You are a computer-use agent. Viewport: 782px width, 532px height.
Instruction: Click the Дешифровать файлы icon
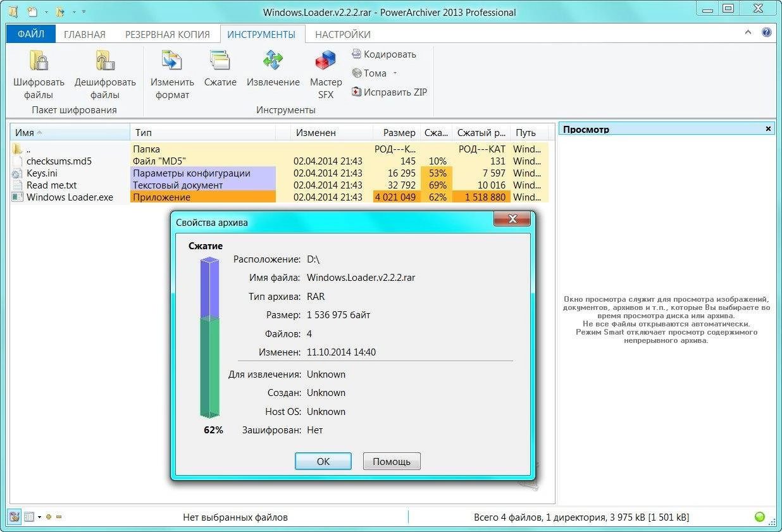click(x=105, y=61)
